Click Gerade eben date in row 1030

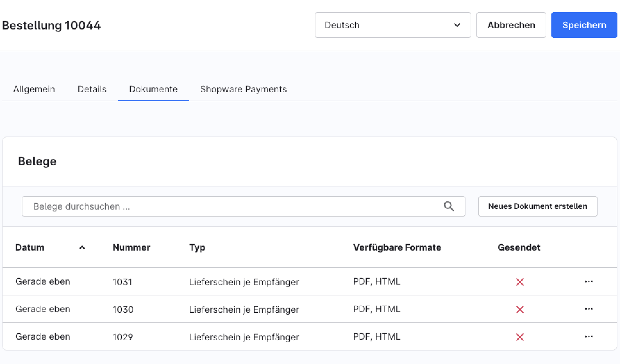(43, 309)
